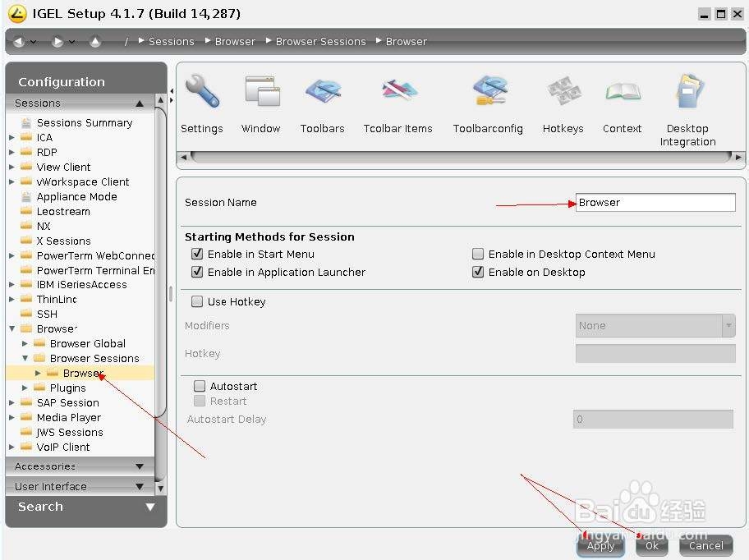Click the forward navigation arrow icon

(x=57, y=42)
